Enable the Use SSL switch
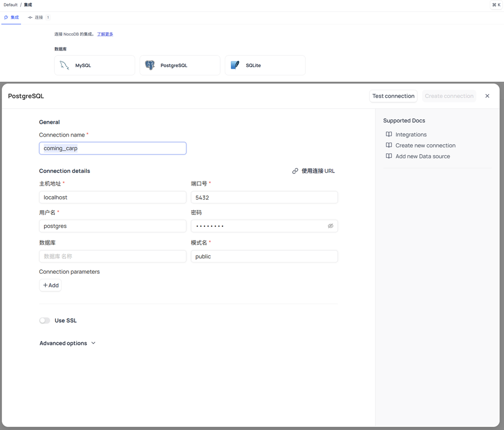This screenshot has width=504, height=430. coord(45,321)
